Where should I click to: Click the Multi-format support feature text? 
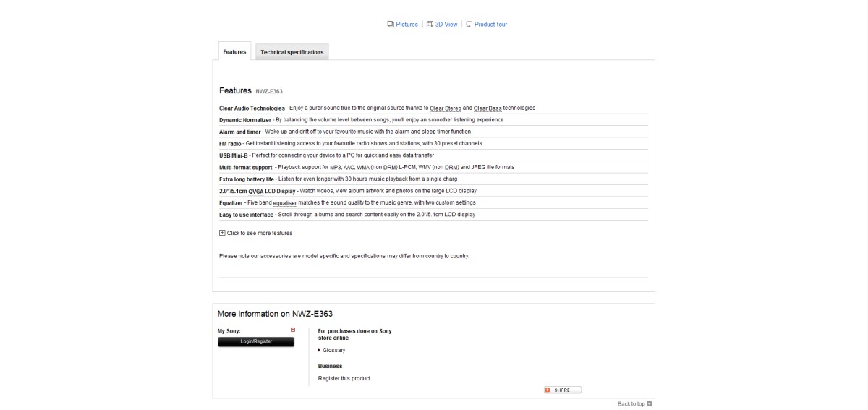[246, 167]
